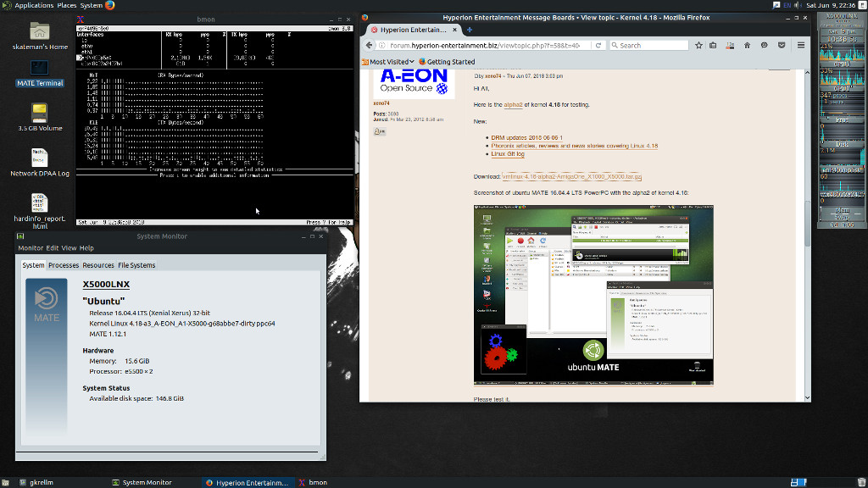Image resolution: width=868 pixels, height=488 pixels.
Task: Click the Firefox Search field
Action: coord(648,46)
